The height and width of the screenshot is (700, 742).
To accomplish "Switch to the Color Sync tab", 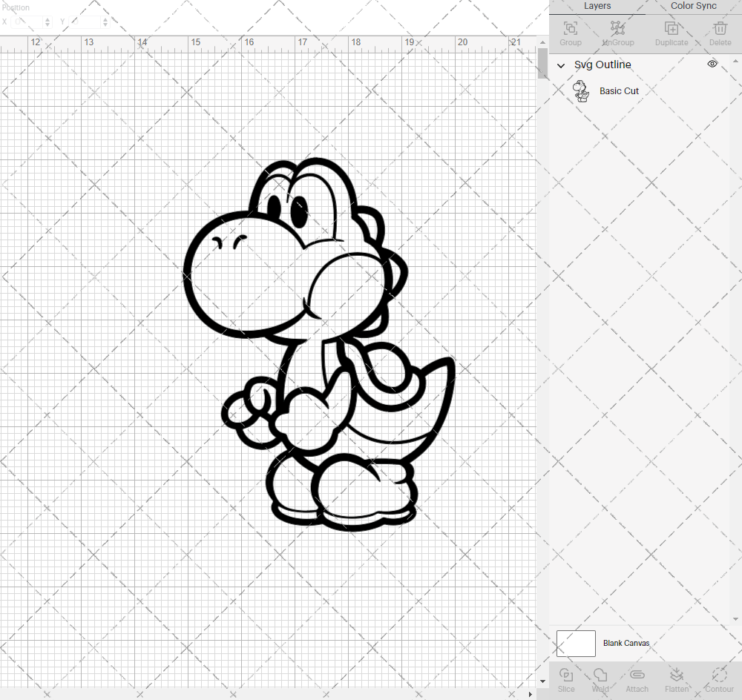I will [x=693, y=6].
